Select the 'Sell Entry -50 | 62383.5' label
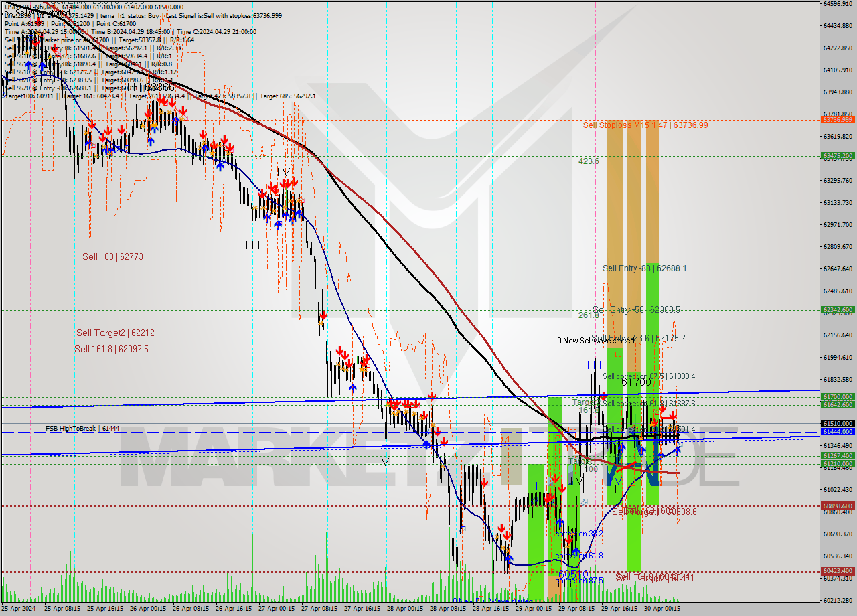The width and height of the screenshot is (857, 616). 636,310
